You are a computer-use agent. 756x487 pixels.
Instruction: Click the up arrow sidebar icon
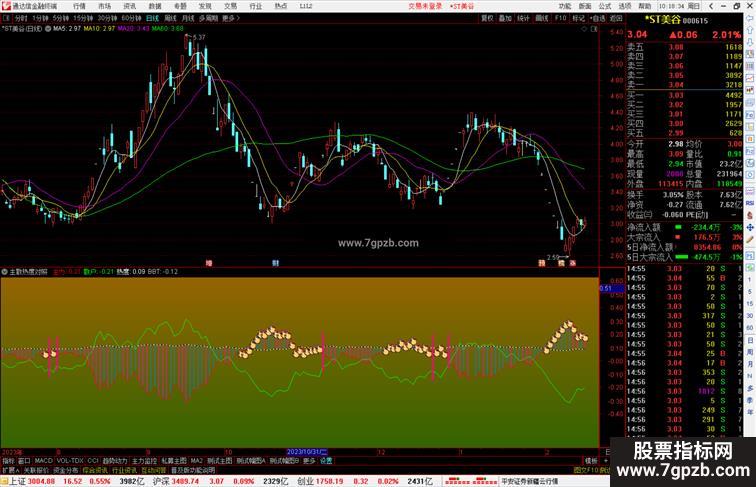click(750, 31)
